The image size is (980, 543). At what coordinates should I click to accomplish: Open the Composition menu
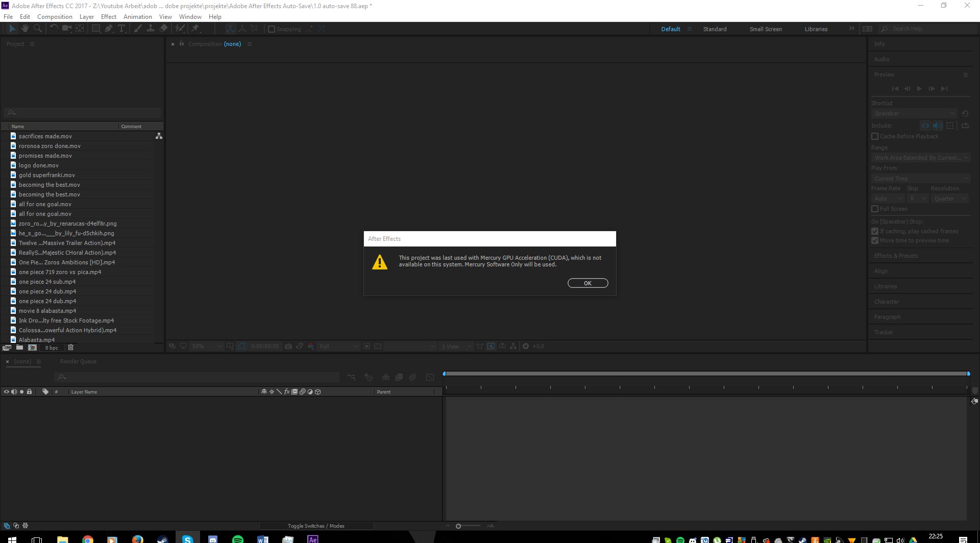(55, 17)
